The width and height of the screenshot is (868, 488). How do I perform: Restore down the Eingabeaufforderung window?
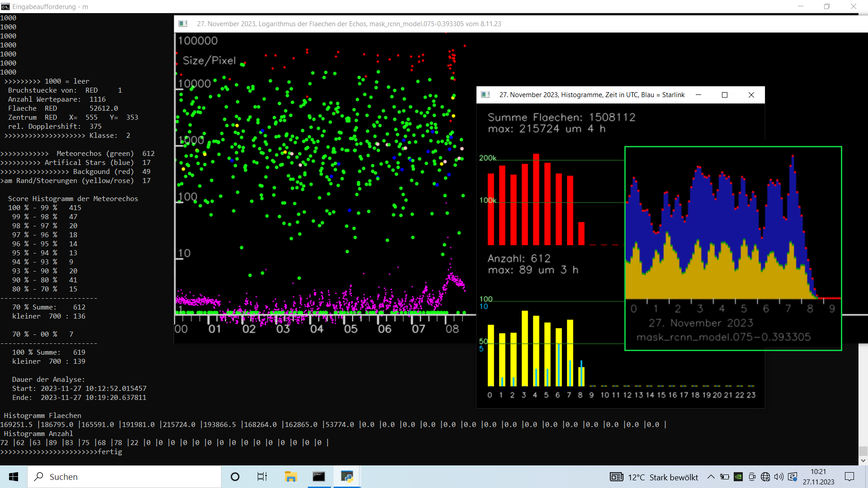tap(827, 6)
